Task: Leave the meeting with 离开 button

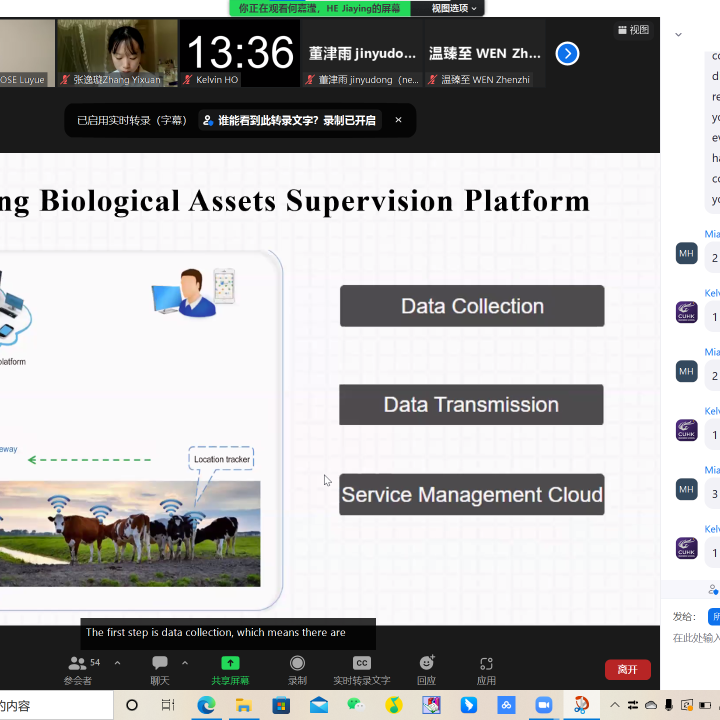Action: (627, 669)
